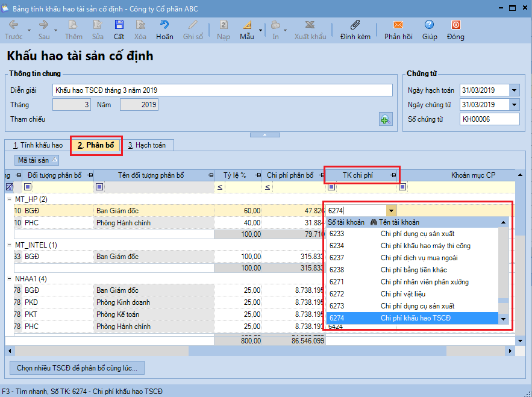Pin the TK chi phí column
The width and height of the screenshot is (532, 397).
tap(393, 175)
